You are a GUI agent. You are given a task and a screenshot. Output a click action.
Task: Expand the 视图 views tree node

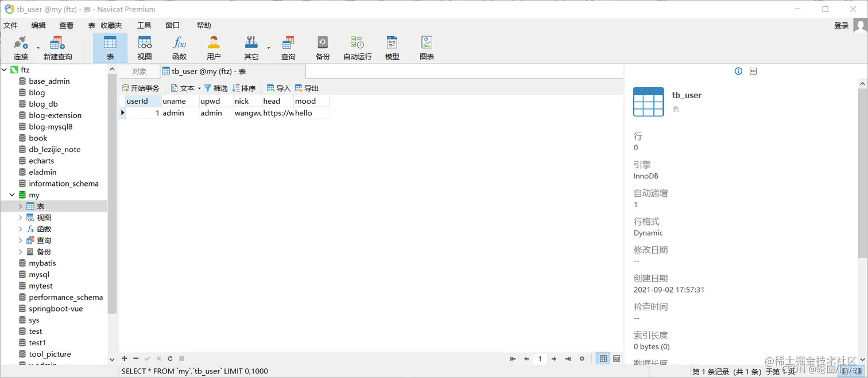(21, 217)
